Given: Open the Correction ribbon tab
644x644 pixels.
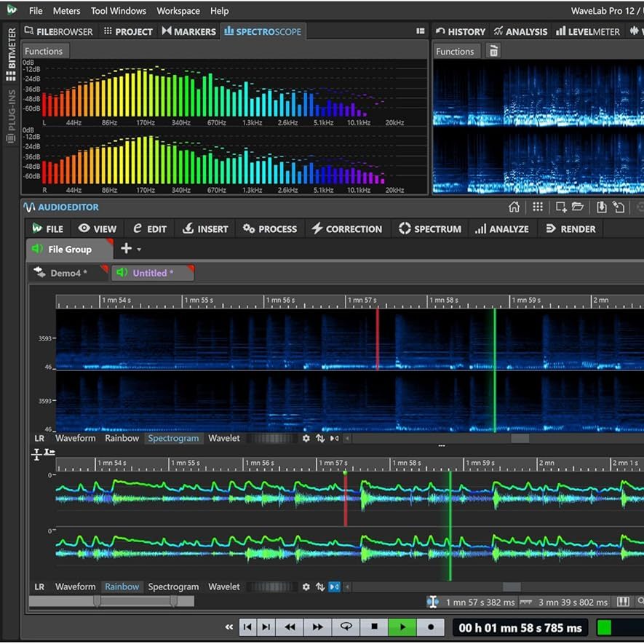Looking at the screenshot, I should point(346,228).
